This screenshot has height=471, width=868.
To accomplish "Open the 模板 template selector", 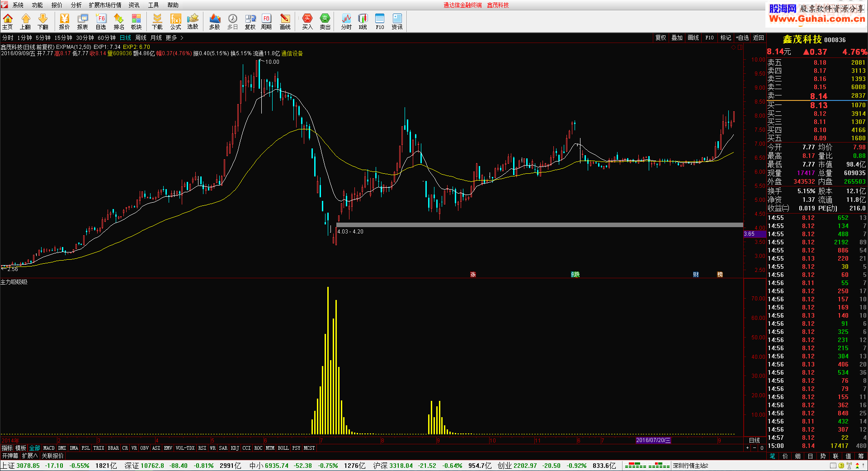I will [x=21, y=448].
